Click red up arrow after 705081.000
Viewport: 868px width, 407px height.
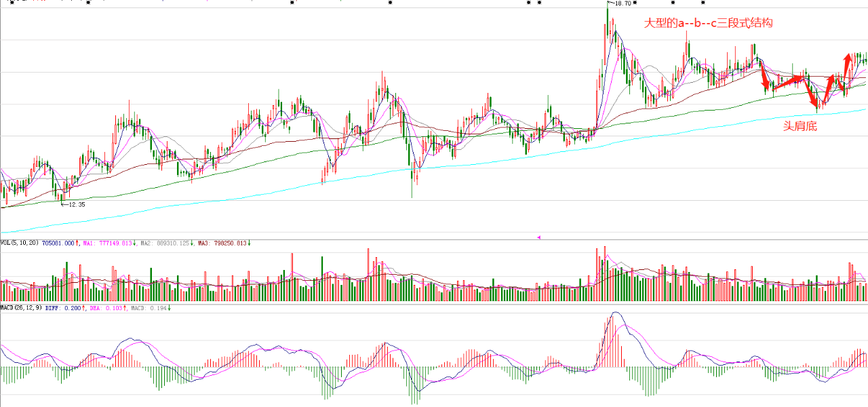tap(77, 243)
